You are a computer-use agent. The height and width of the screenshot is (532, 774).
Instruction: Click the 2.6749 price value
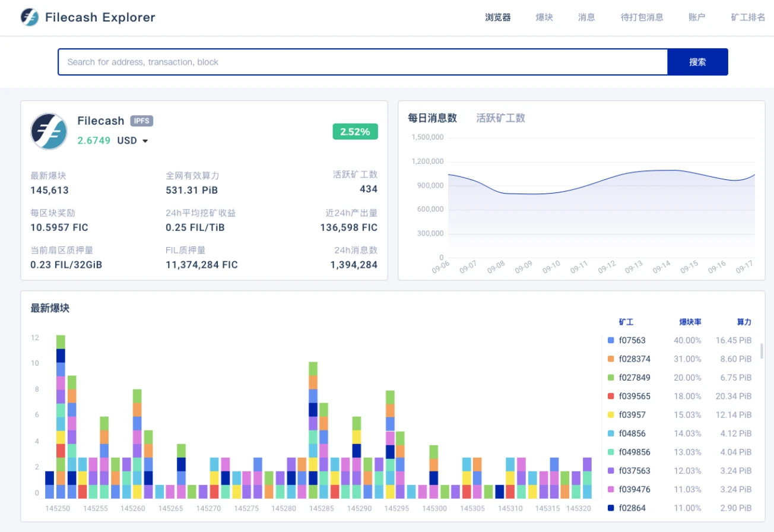pyautogui.click(x=94, y=141)
